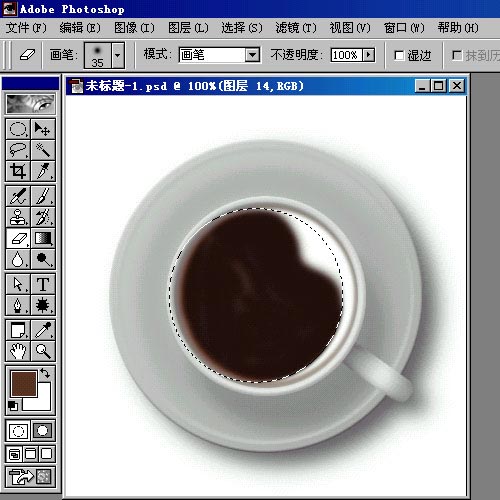Viewport: 500px width, 500px height.
Task: Select the Hand tool
Action: pos(18,351)
